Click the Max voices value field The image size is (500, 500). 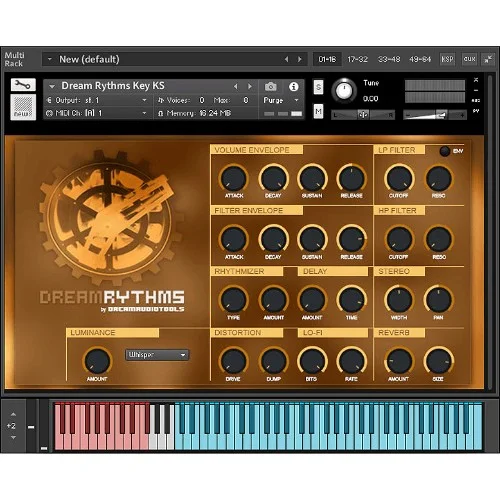[246, 100]
